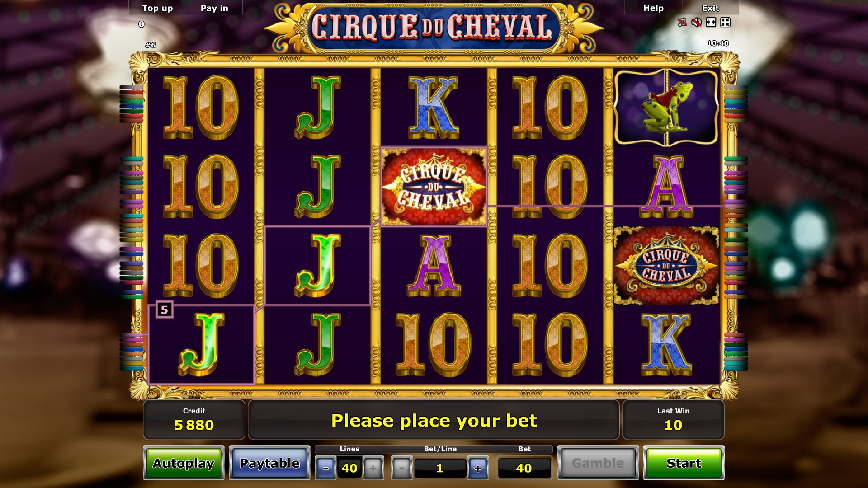The height and width of the screenshot is (488, 868).
Task: Click the payline number 5 marker
Action: [x=165, y=310]
